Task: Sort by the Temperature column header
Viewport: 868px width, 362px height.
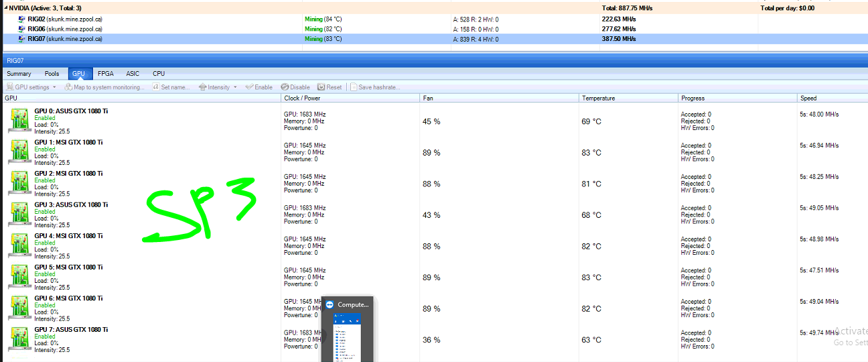Action: [628, 98]
